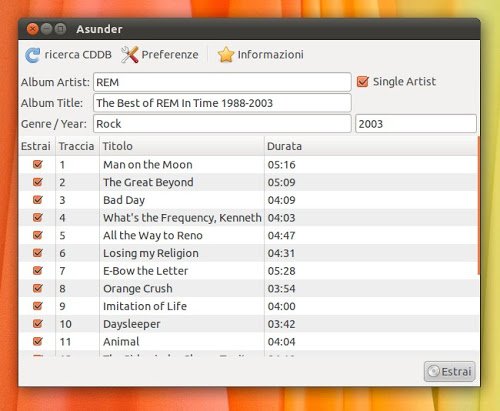Click the Durata column header
Screen dimensions: 500x411
coord(371,146)
